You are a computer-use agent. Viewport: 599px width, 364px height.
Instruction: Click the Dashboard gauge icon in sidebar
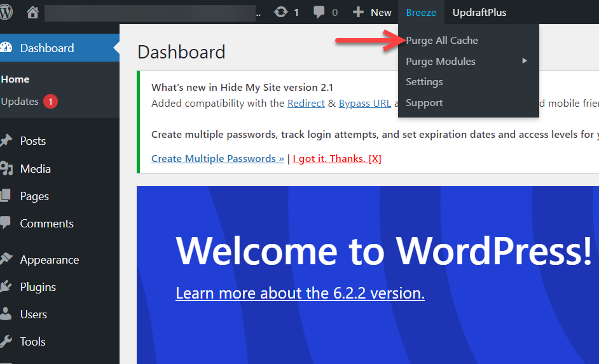click(x=6, y=48)
